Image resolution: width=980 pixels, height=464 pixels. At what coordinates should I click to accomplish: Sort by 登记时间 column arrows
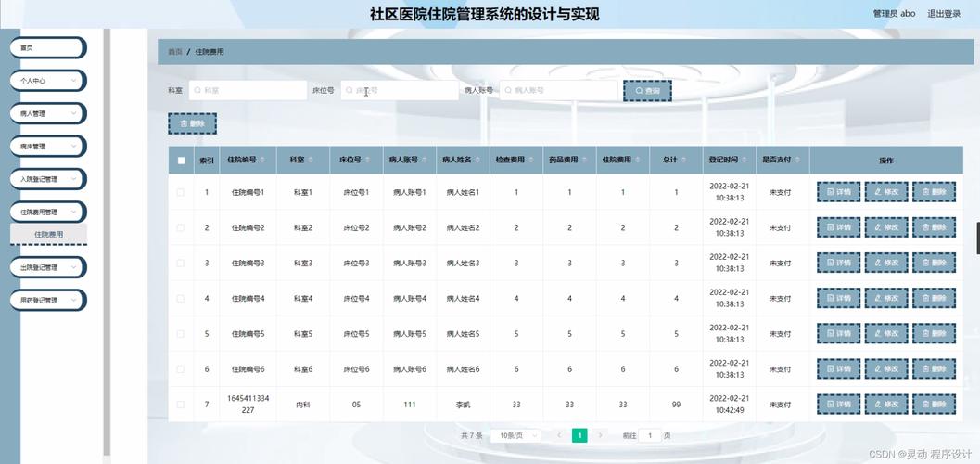pos(745,161)
